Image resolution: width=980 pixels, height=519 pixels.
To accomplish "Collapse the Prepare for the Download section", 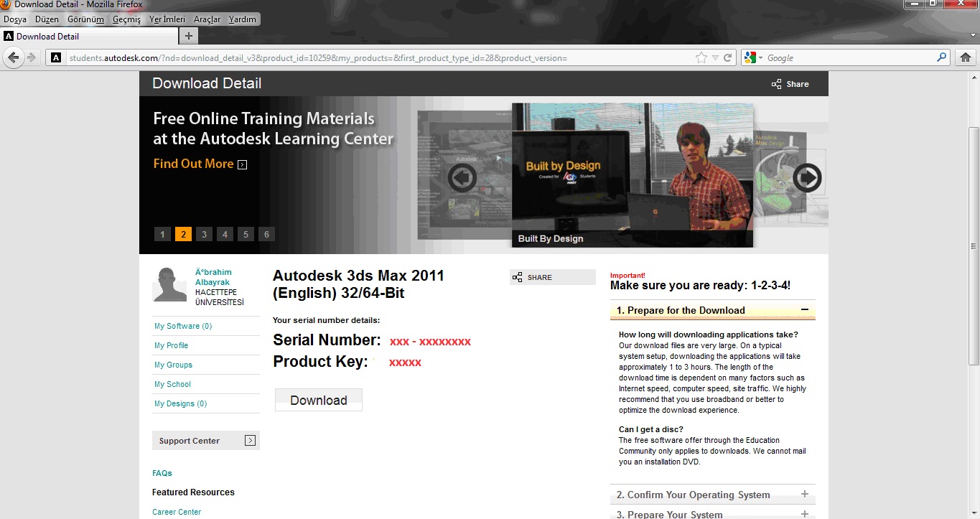I will coord(805,310).
